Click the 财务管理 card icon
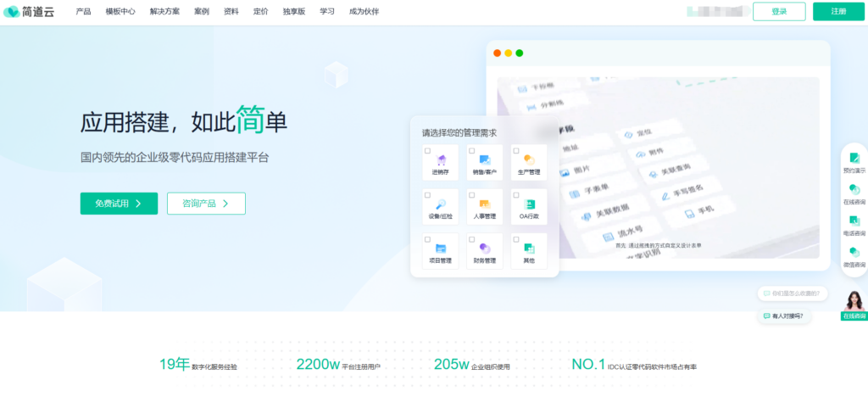 tap(485, 248)
